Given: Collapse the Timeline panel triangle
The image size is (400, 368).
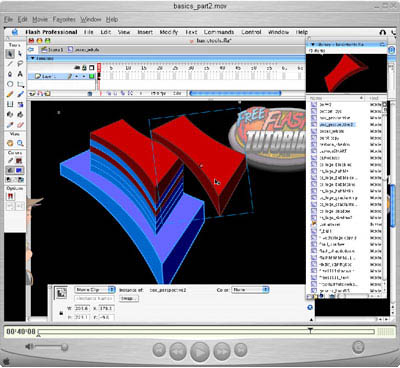Looking at the screenshot, I should (x=33, y=58).
